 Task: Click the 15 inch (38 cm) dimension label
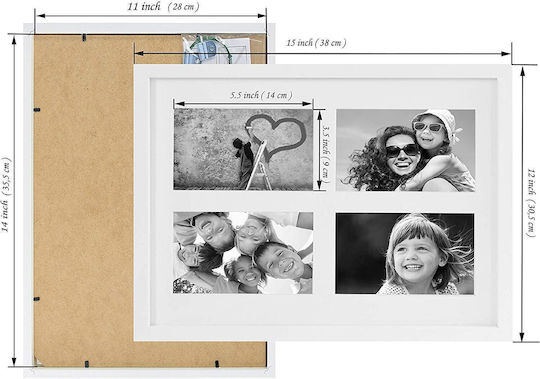coord(316,43)
